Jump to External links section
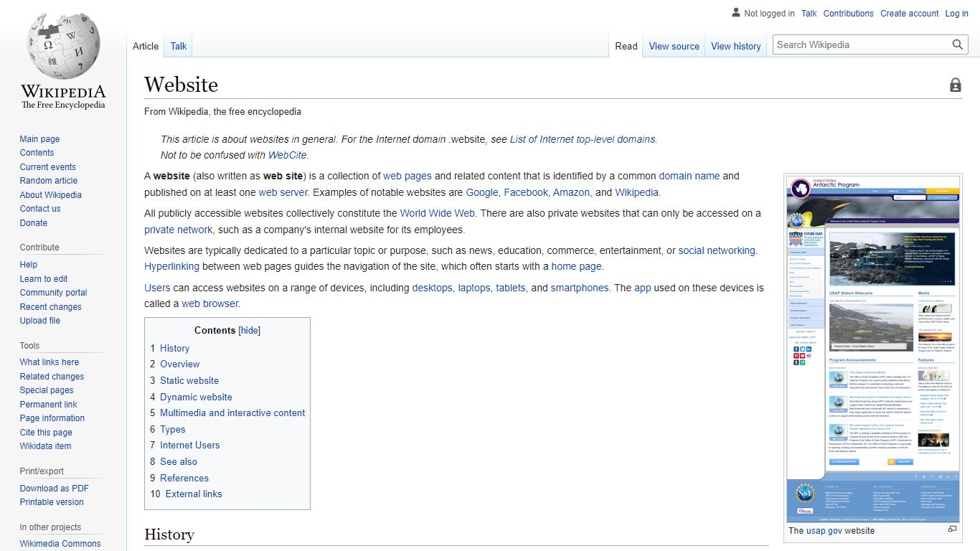Image resolution: width=980 pixels, height=551 pixels. tap(194, 494)
